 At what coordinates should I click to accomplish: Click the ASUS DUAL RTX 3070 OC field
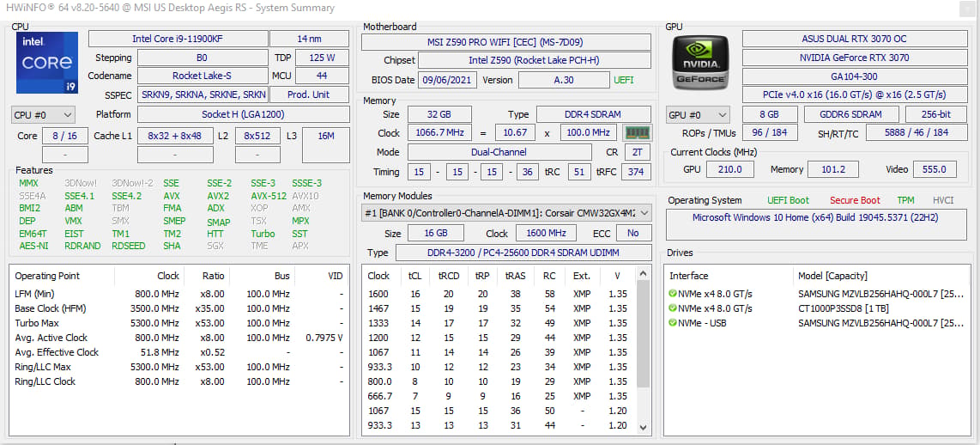854,39
